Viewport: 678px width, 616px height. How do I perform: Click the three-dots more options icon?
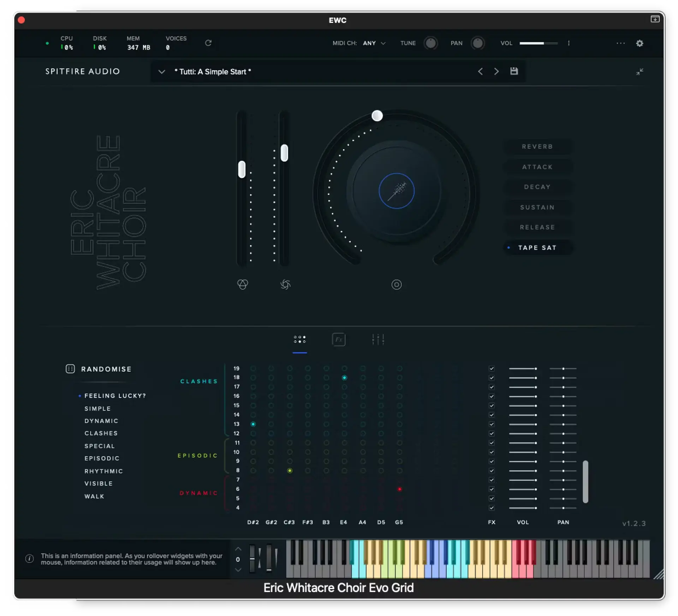click(x=620, y=43)
